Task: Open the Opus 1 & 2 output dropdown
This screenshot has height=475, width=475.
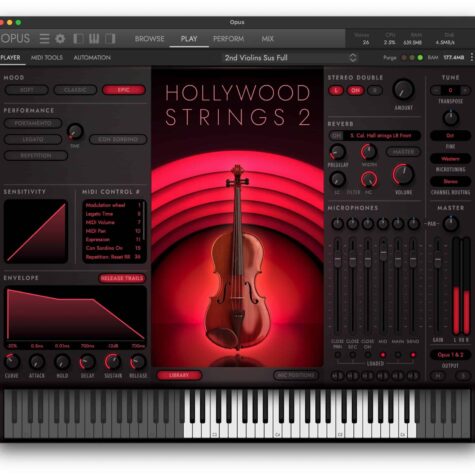Action: [x=450, y=355]
